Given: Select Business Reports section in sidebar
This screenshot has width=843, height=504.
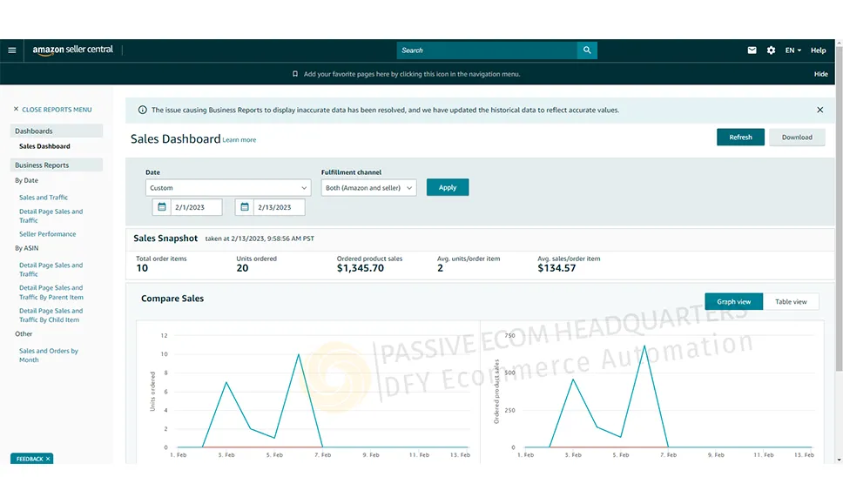Looking at the screenshot, I should (x=57, y=165).
